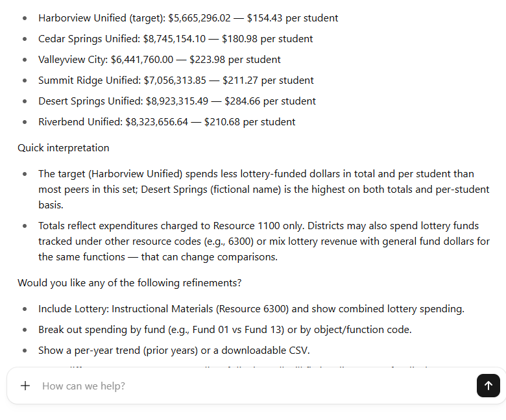Click the "Quick interpretation" heading
Image resolution: width=506 pixels, height=420 pixels.
(64, 148)
